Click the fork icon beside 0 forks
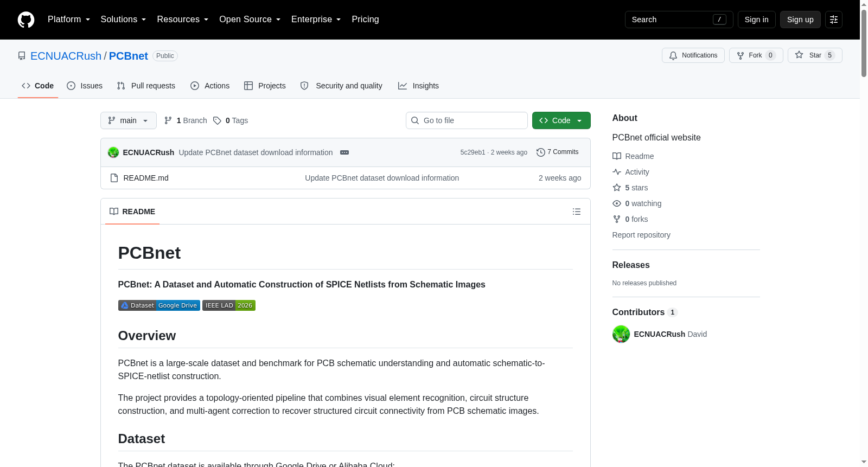868x467 pixels. (617, 219)
